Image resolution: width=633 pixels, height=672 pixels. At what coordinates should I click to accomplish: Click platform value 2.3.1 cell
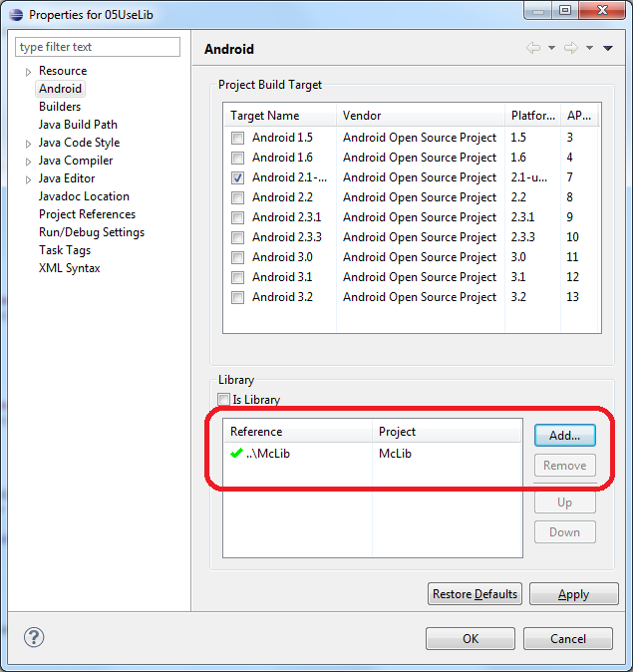pos(522,217)
